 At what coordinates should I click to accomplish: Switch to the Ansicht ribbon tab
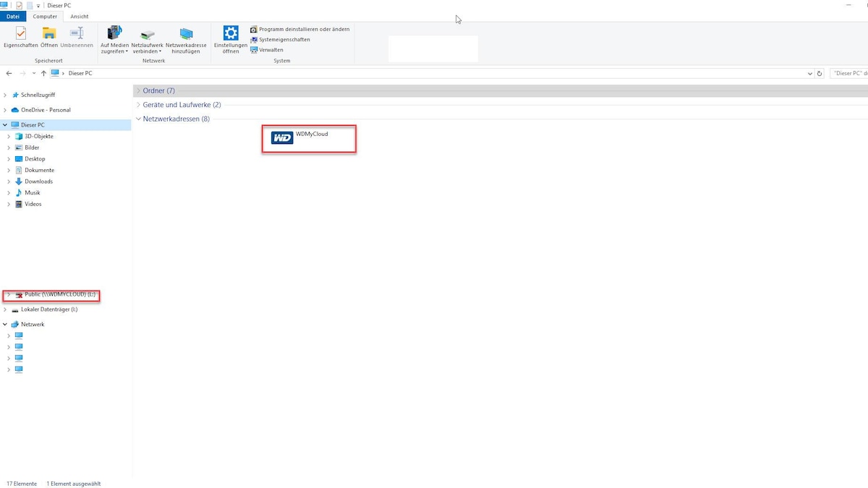[80, 16]
